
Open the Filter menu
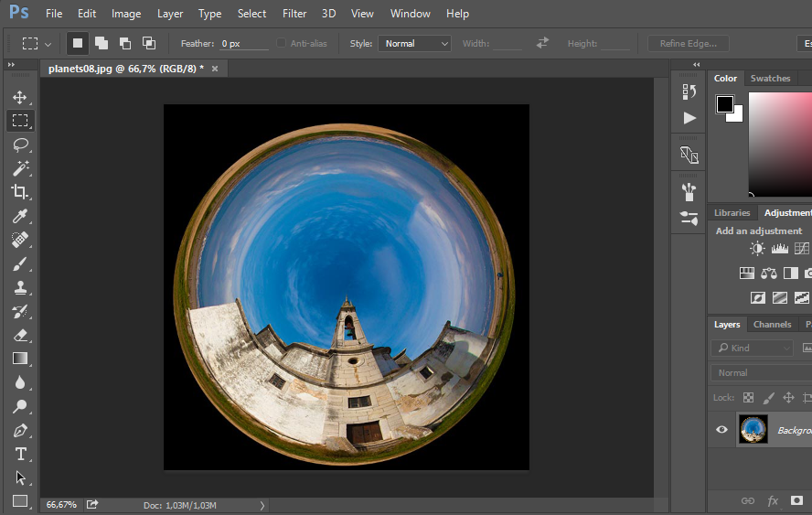[294, 14]
